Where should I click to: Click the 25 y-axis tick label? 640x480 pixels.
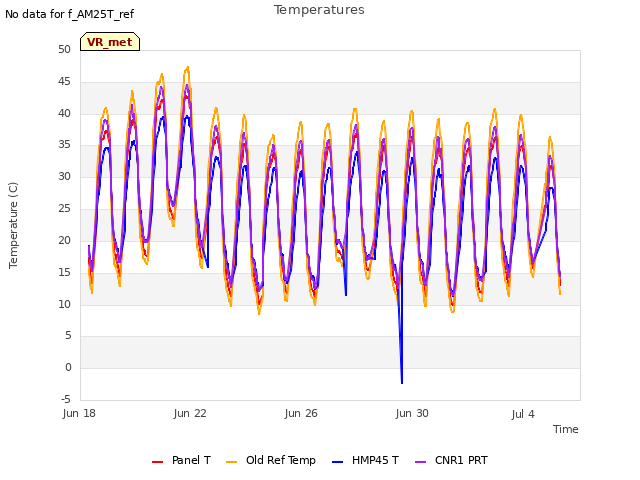pos(64,209)
